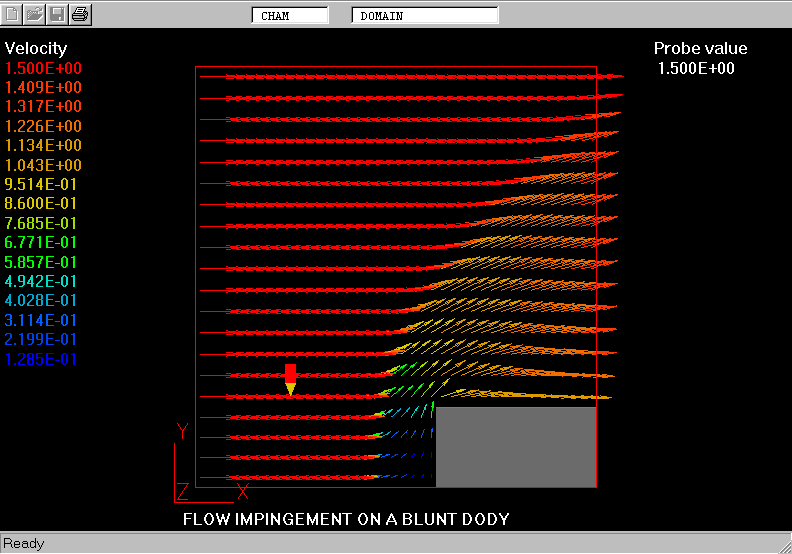
Task: Open a file with the folder icon
Action: pyautogui.click(x=36, y=14)
